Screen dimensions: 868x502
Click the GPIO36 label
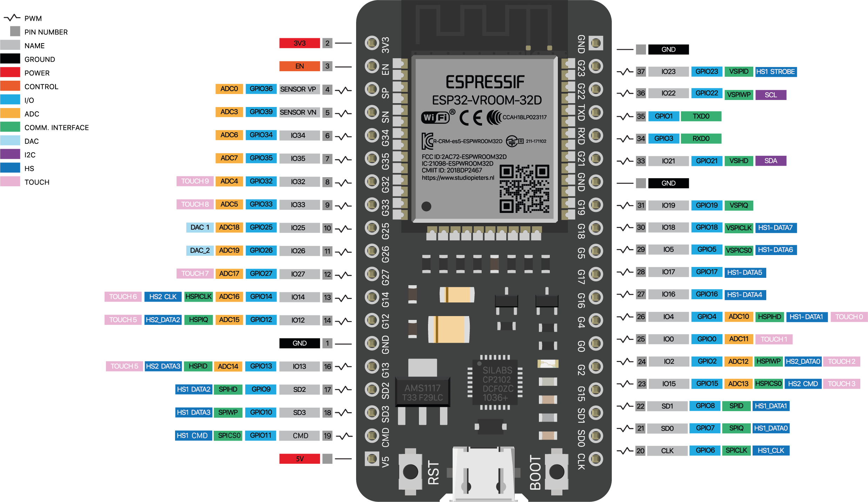pos(261,89)
